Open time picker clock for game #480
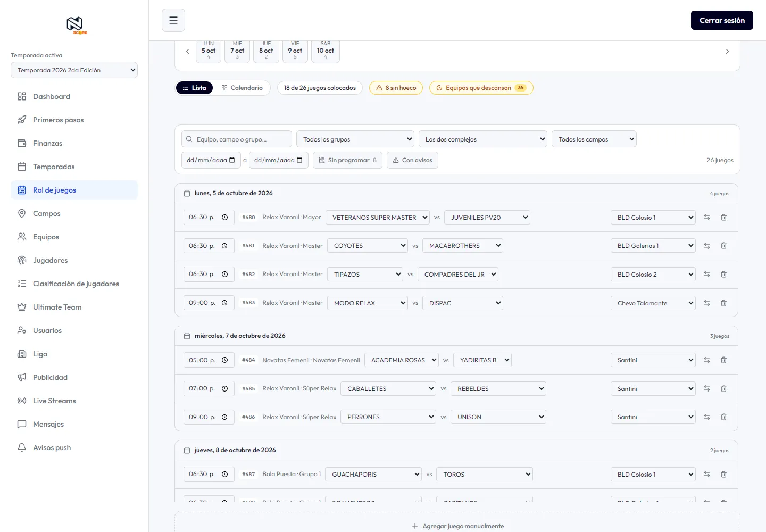 click(224, 217)
